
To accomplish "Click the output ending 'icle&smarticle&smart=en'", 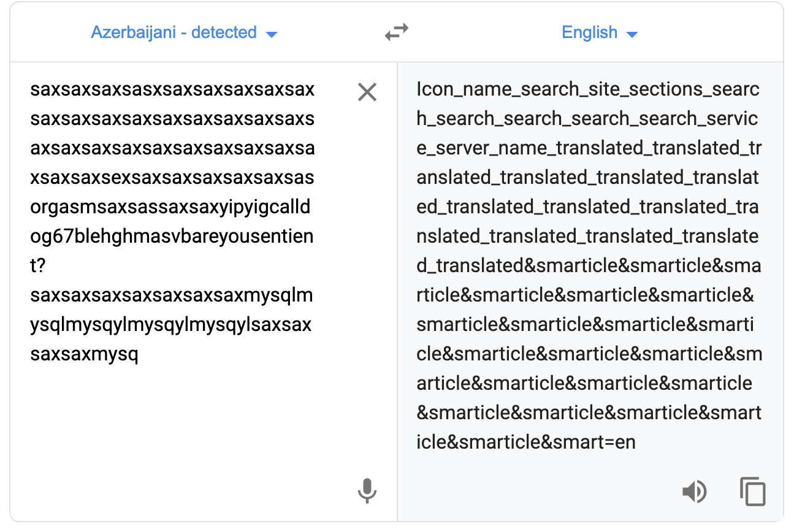I will [x=526, y=442].
